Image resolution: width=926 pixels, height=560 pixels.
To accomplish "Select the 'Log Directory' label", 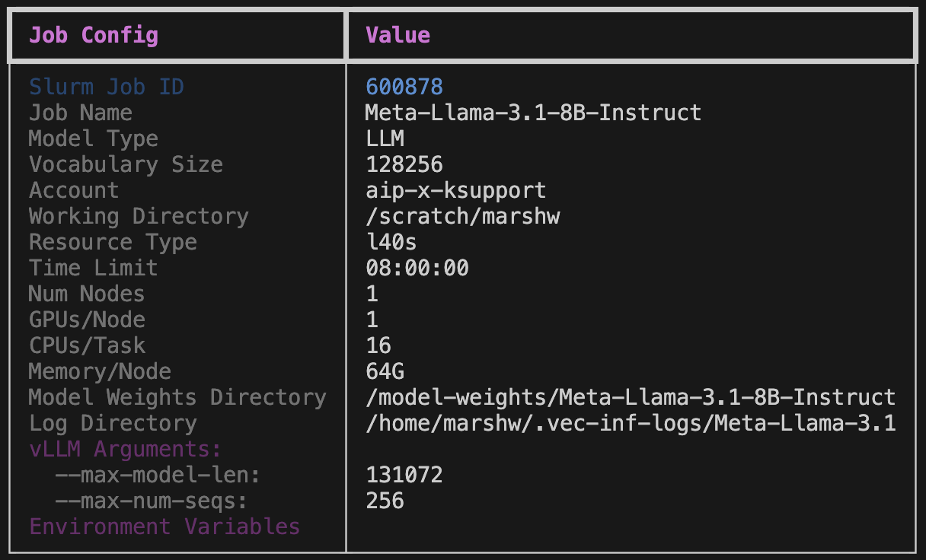I will tap(113, 423).
